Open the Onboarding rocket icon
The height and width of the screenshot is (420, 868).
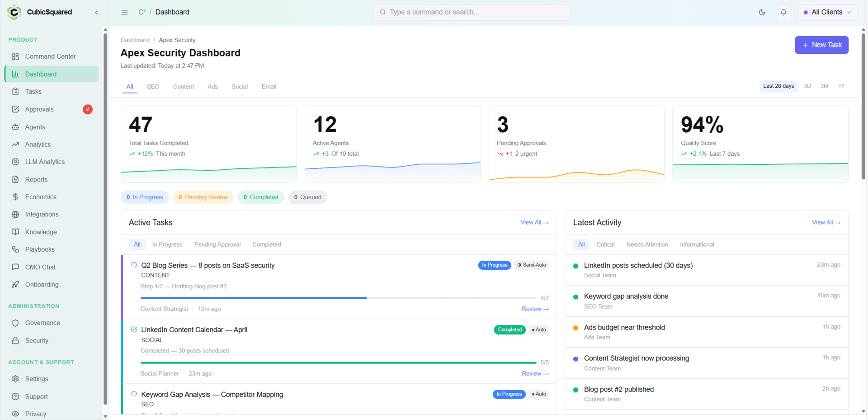15,285
